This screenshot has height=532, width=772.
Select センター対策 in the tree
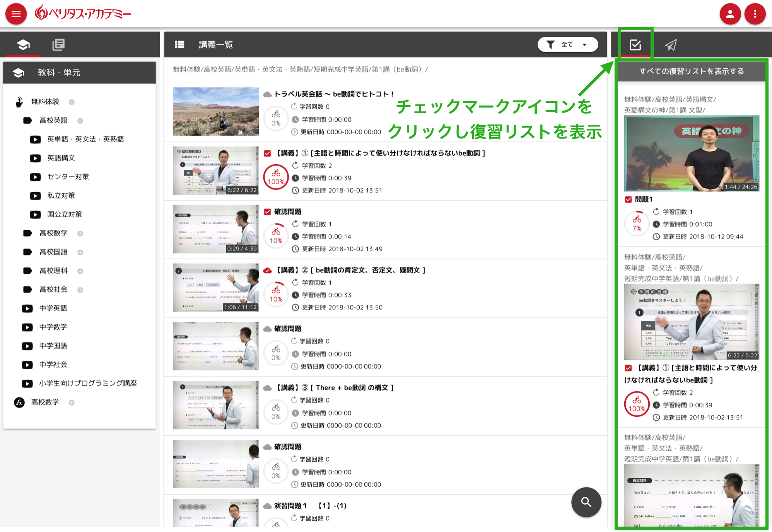68,177
